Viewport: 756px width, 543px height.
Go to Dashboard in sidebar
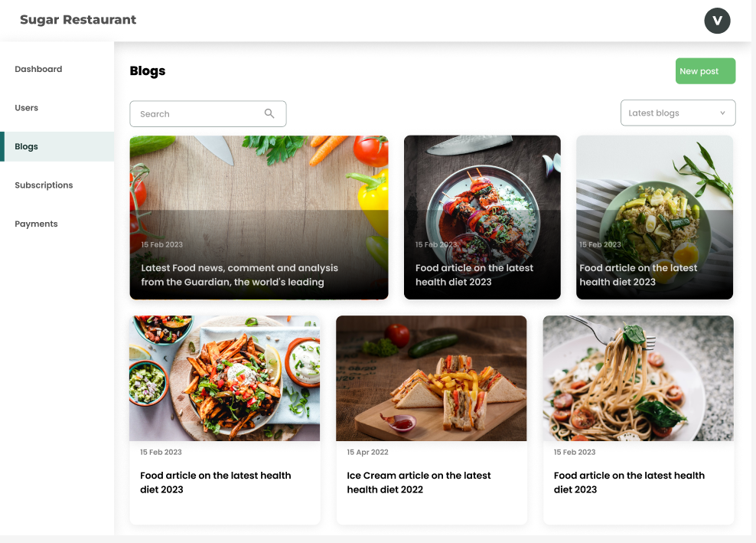coord(38,69)
